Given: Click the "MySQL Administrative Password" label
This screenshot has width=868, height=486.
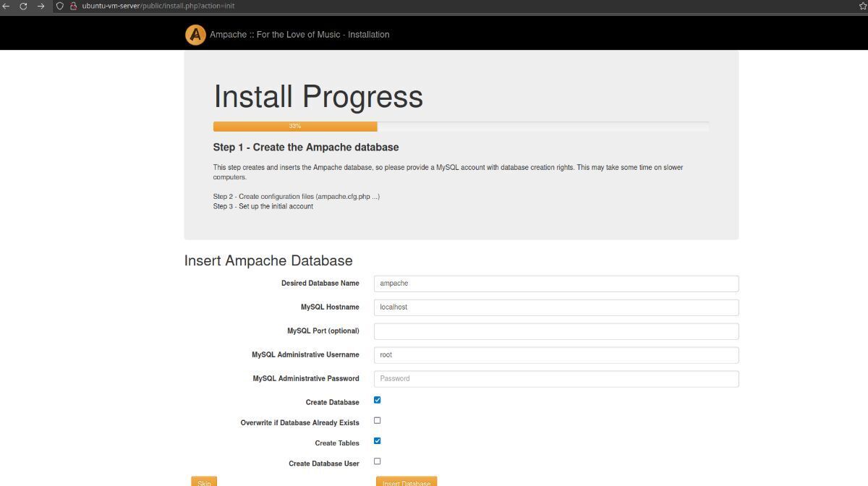Looking at the screenshot, I should point(306,379).
